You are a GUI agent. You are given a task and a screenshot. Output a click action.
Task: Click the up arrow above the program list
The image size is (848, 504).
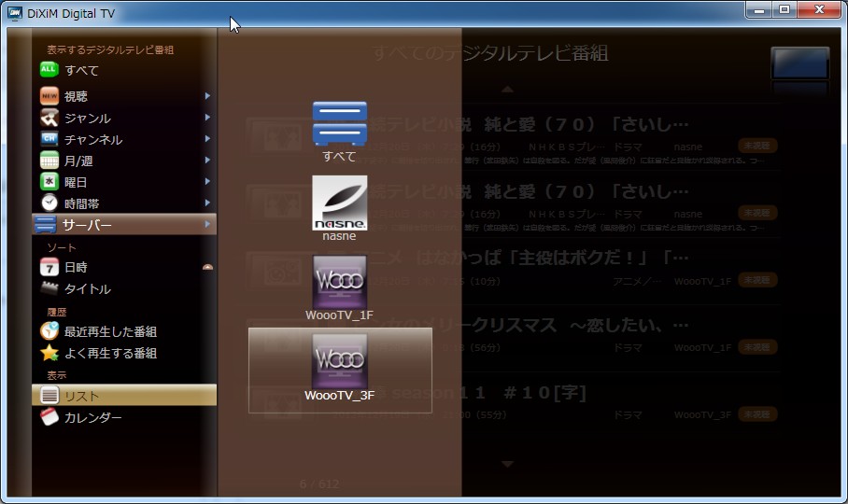click(507, 89)
